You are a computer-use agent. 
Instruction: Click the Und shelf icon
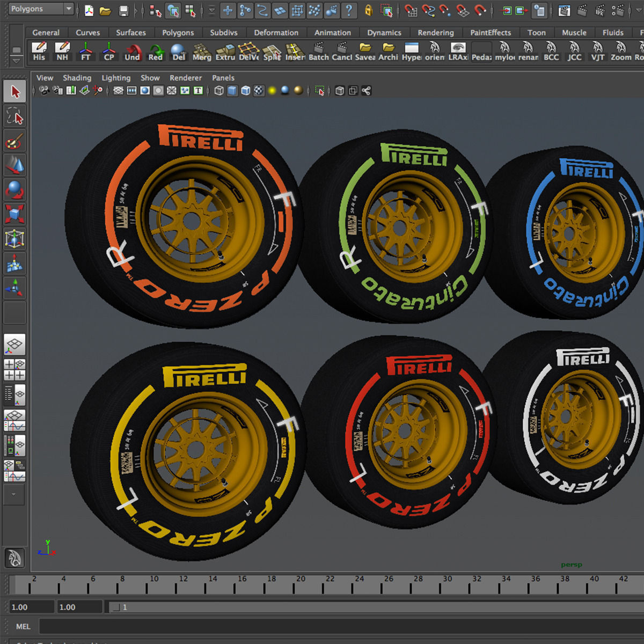point(132,52)
